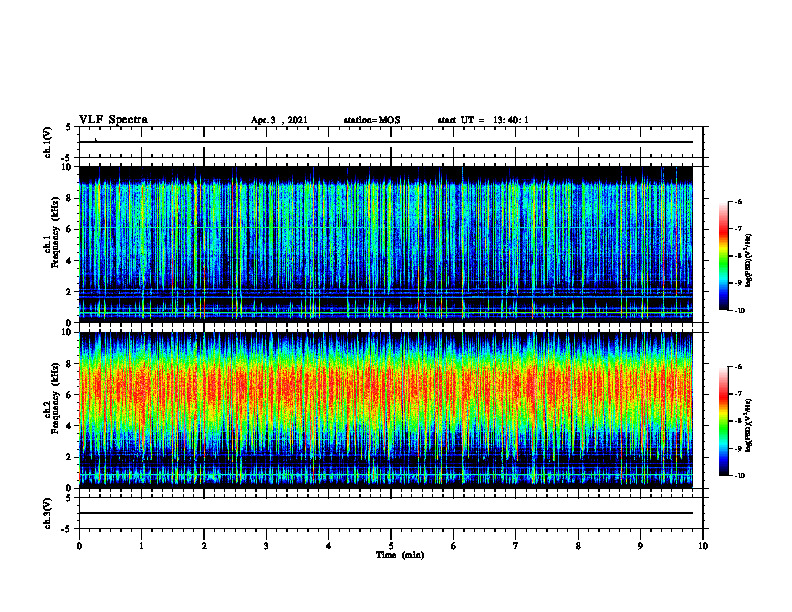Click the "station=MOS" label

(372, 120)
